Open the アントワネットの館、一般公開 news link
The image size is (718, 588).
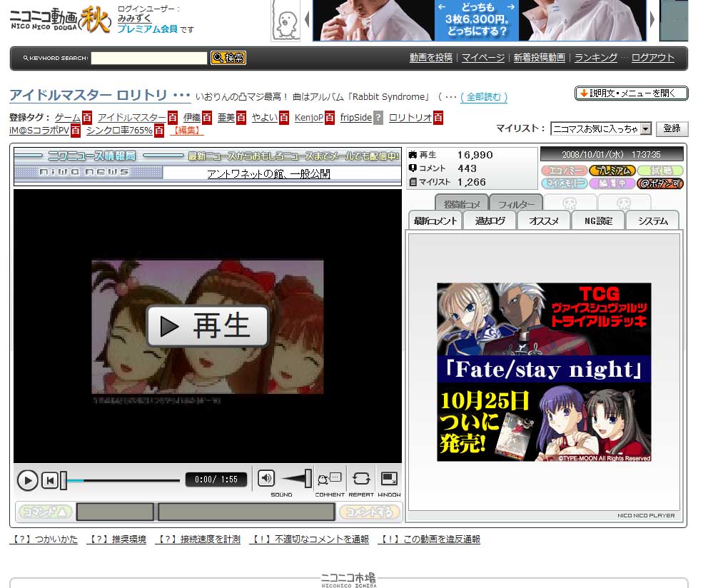tap(269, 174)
